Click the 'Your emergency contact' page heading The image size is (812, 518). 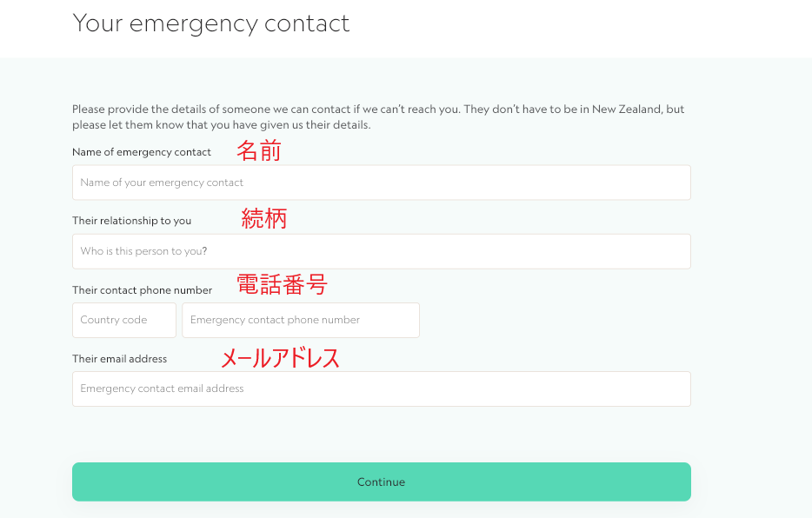pyautogui.click(x=211, y=23)
